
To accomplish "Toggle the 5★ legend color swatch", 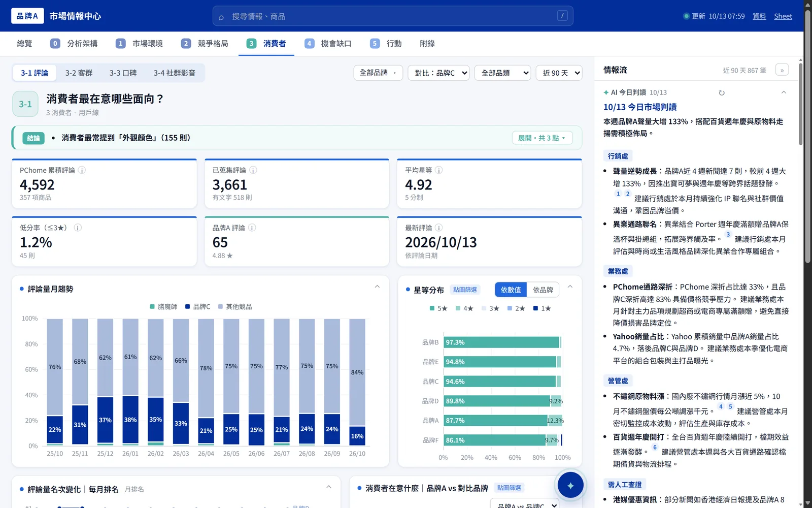I will (x=432, y=308).
